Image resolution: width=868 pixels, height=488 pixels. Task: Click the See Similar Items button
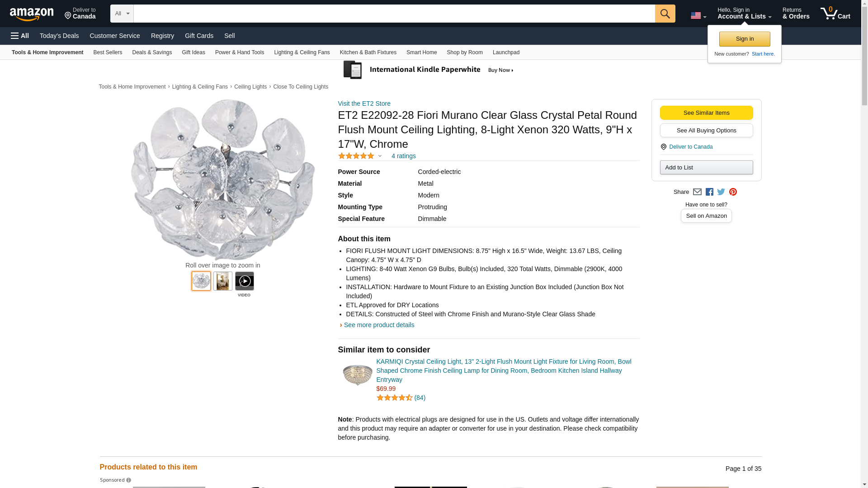pos(706,113)
